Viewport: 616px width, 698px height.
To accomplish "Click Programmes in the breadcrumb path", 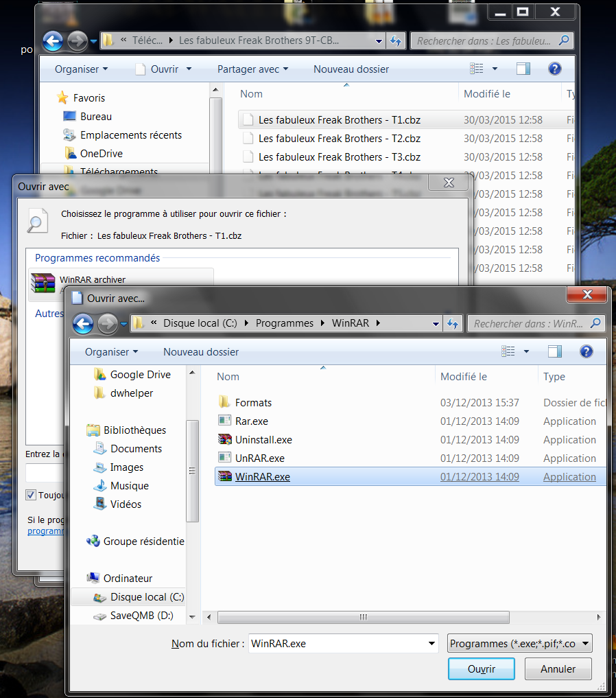I will (284, 323).
